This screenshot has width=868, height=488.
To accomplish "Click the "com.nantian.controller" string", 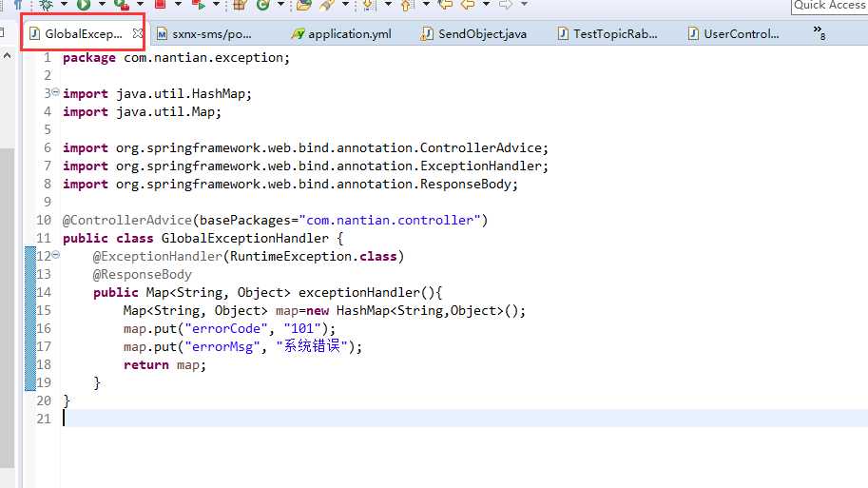I will pyautogui.click(x=389, y=221).
